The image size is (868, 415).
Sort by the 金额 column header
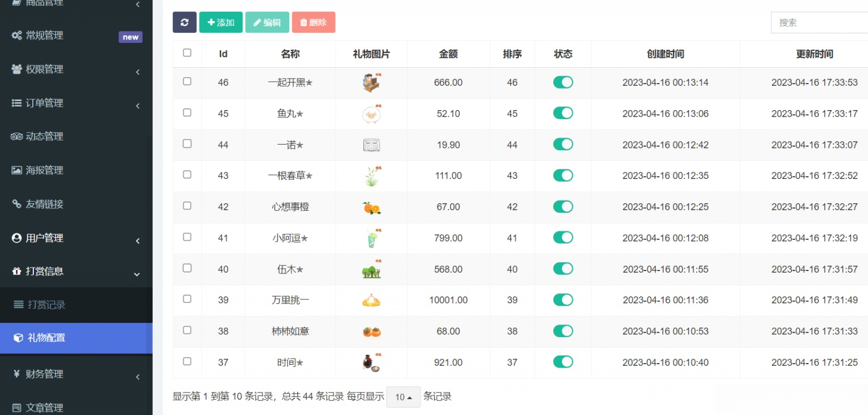(448, 54)
